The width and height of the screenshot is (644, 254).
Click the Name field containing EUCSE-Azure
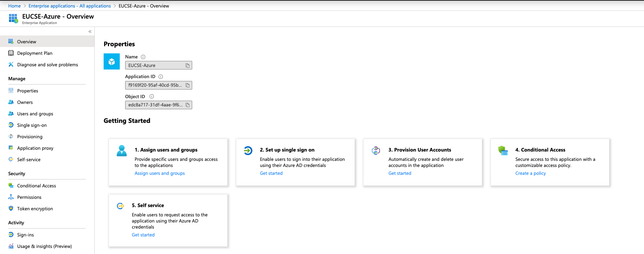click(158, 66)
